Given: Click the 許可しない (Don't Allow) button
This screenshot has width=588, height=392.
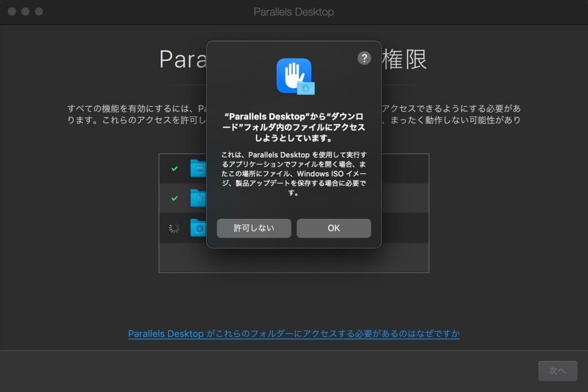Looking at the screenshot, I should [x=254, y=228].
